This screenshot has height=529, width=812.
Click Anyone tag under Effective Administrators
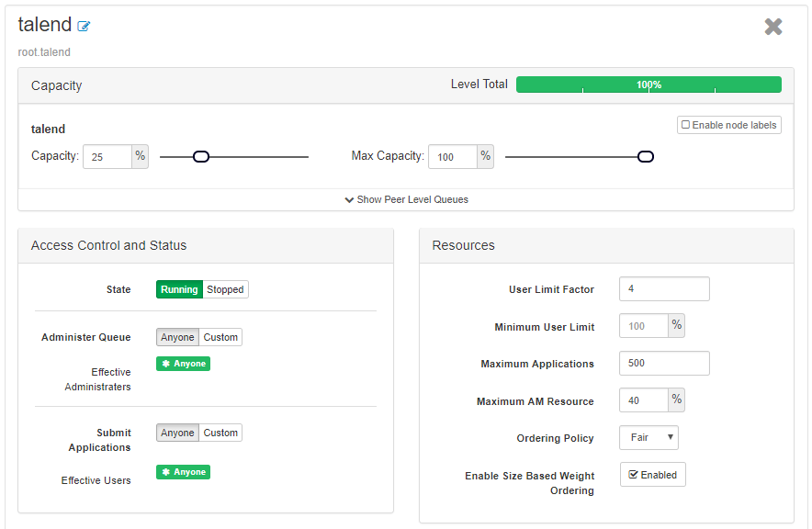(184, 364)
